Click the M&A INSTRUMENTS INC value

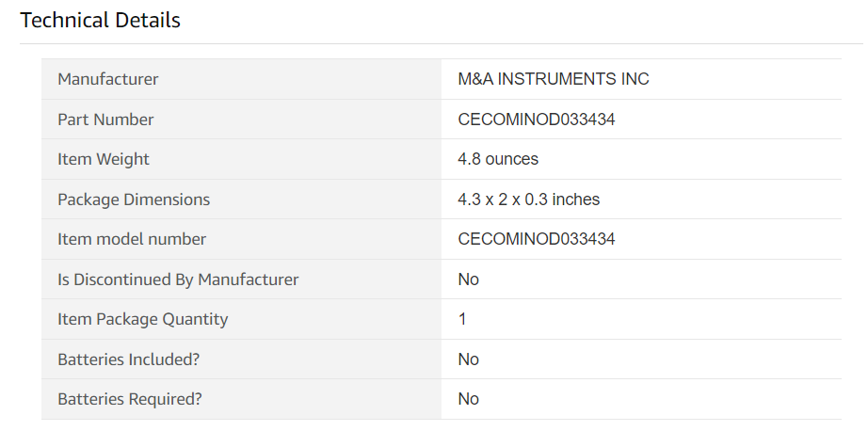tap(553, 79)
